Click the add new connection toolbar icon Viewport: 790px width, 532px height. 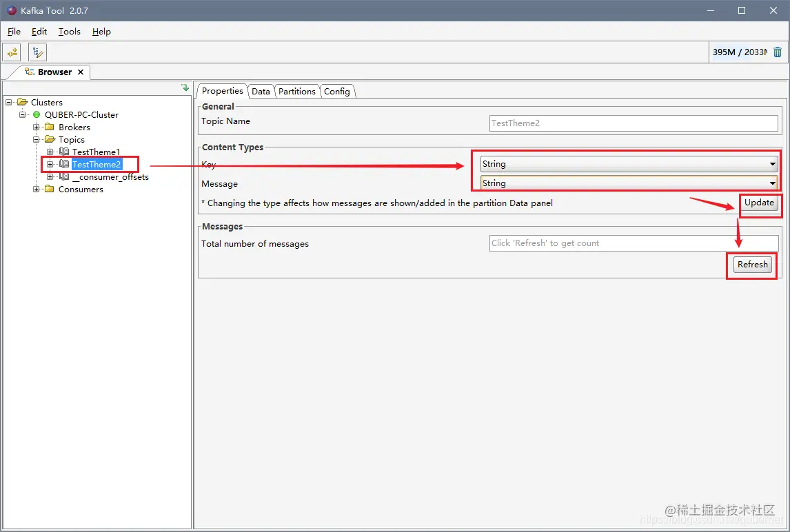click(12, 52)
